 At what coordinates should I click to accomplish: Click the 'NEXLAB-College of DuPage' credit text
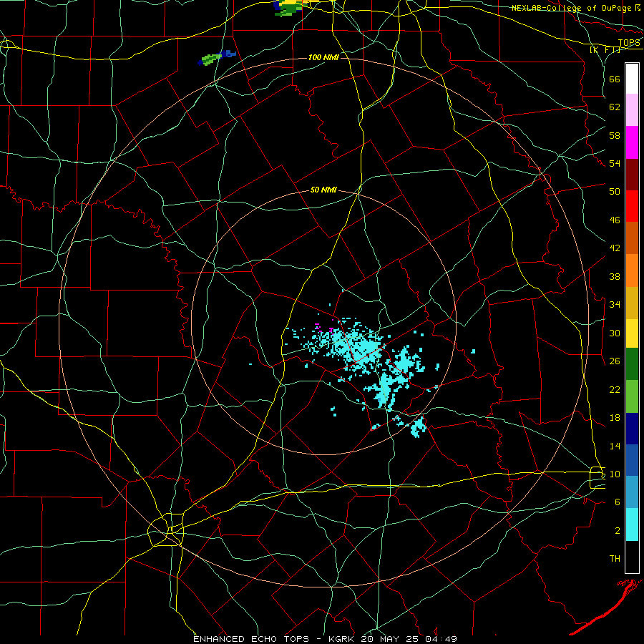point(572,8)
